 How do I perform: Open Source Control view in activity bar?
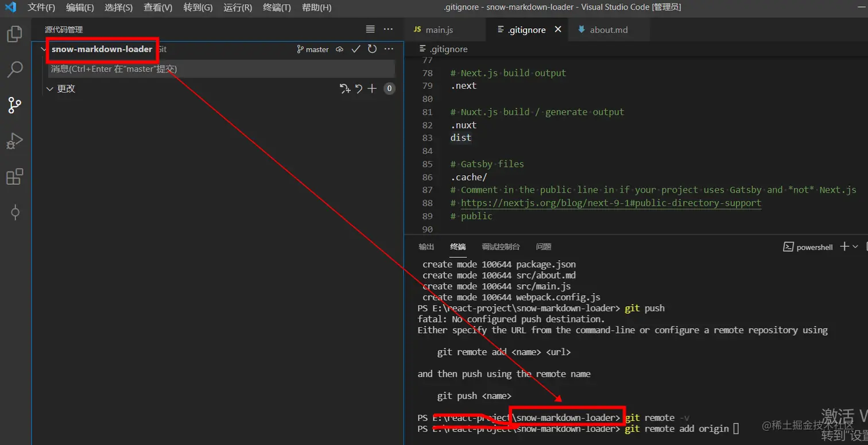[x=14, y=105]
